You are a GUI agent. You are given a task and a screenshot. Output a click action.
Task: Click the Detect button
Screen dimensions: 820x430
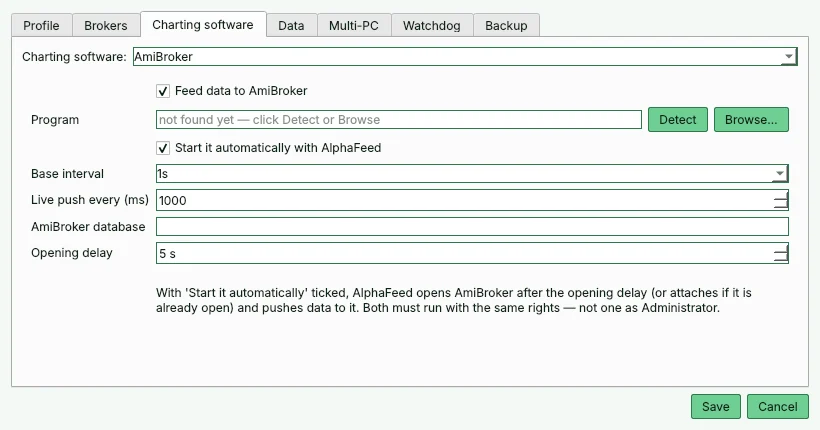[x=677, y=120]
